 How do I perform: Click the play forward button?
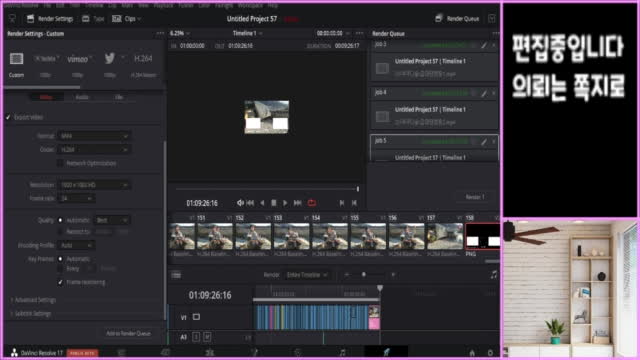click(285, 203)
